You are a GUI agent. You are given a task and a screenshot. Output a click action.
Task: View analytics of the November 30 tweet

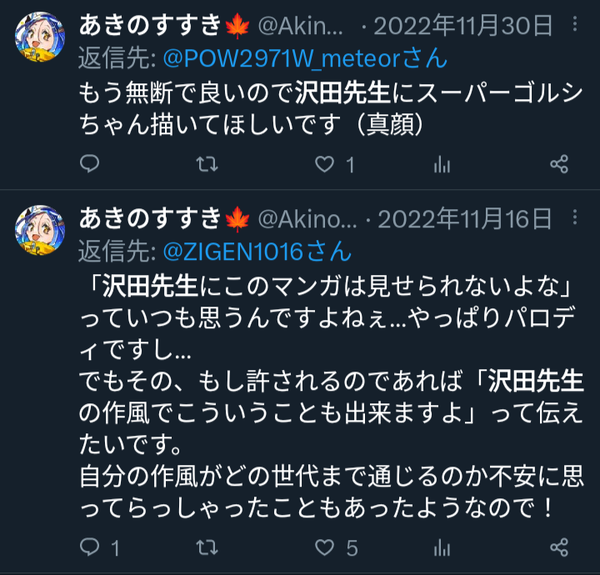[x=442, y=165]
